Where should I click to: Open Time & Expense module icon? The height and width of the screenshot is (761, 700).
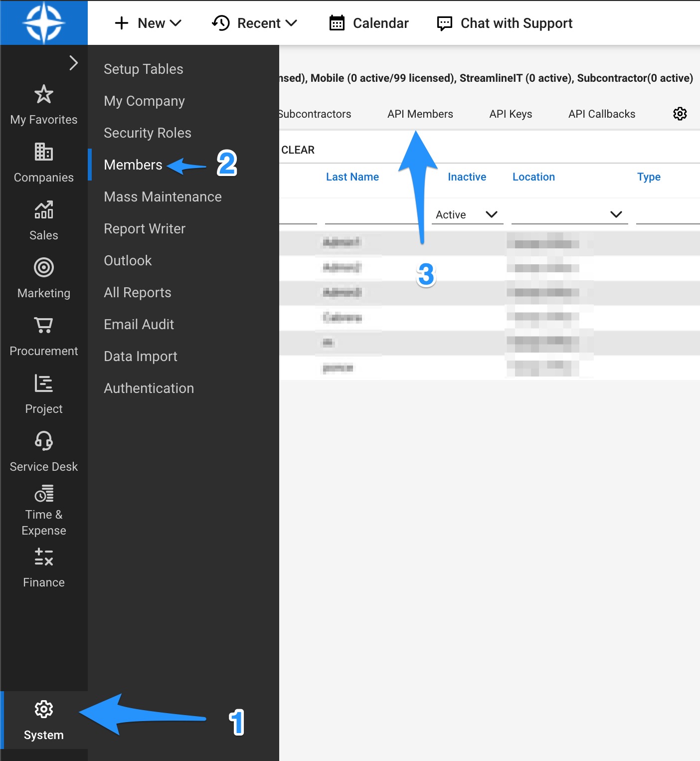44,494
